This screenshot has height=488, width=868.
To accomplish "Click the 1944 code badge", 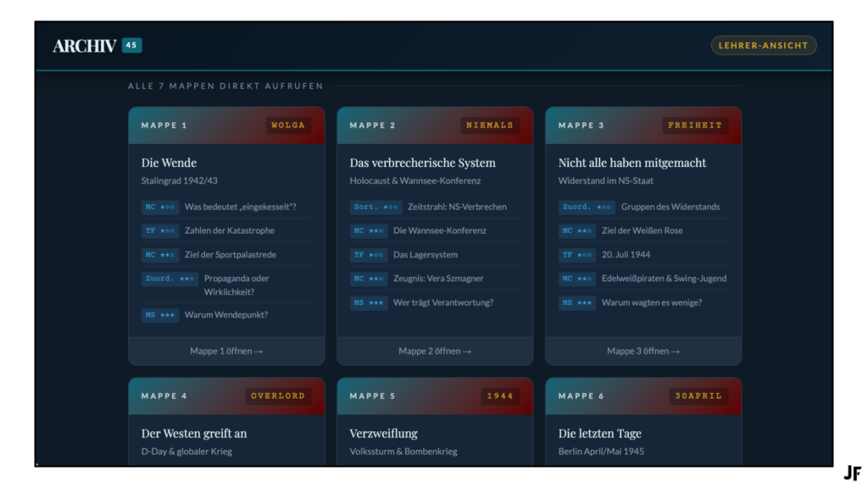I will click(x=500, y=396).
